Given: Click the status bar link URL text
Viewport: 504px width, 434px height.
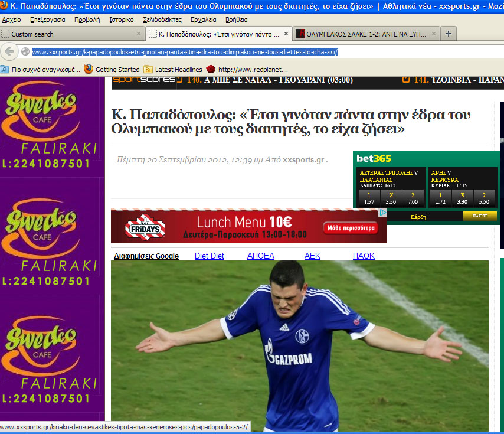Looking at the screenshot, I should click(x=124, y=427).
